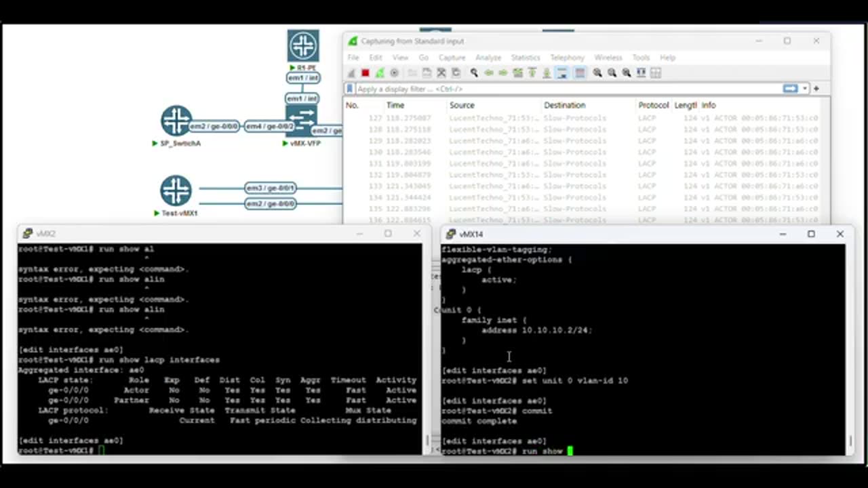
Task: Open a capture file icon
Action: pyautogui.click(x=412, y=73)
